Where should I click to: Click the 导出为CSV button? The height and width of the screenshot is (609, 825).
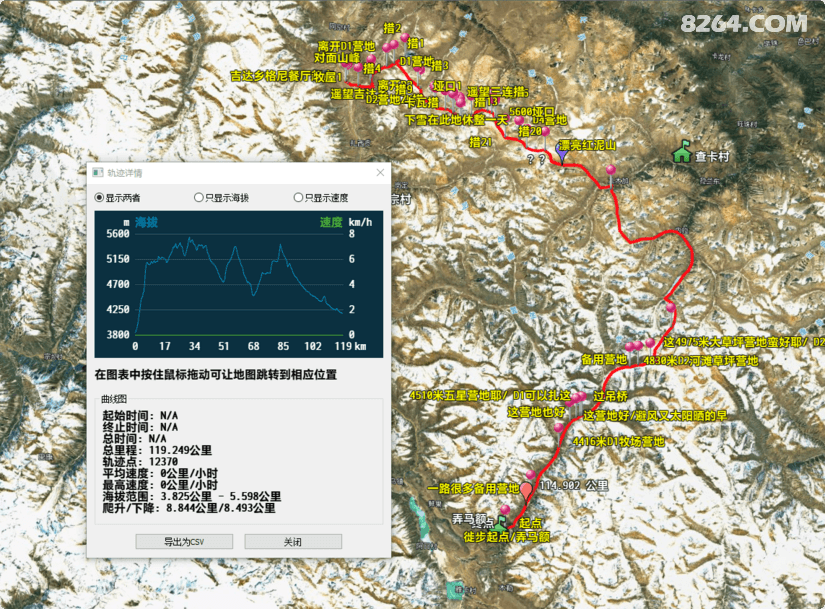pos(184,542)
